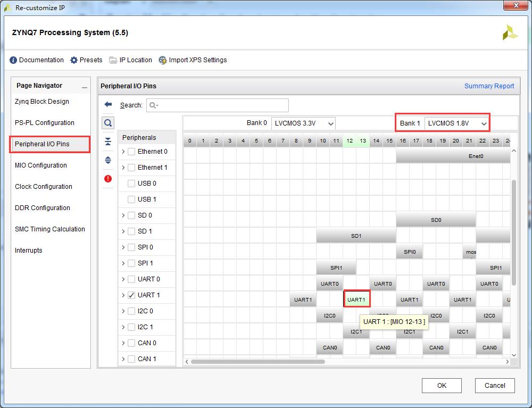The width and height of the screenshot is (532, 408).
Task: Click the vertical scrollbar down arrow
Action: coord(514,355)
